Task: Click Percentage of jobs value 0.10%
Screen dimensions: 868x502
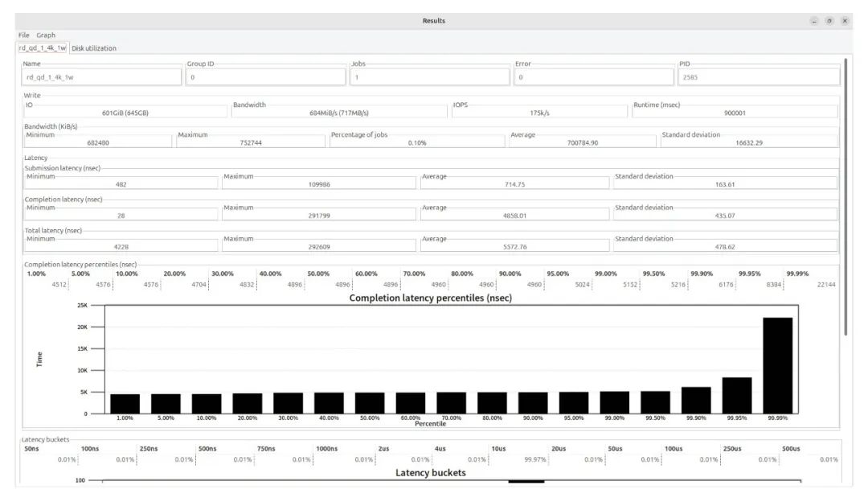Action: (417, 142)
